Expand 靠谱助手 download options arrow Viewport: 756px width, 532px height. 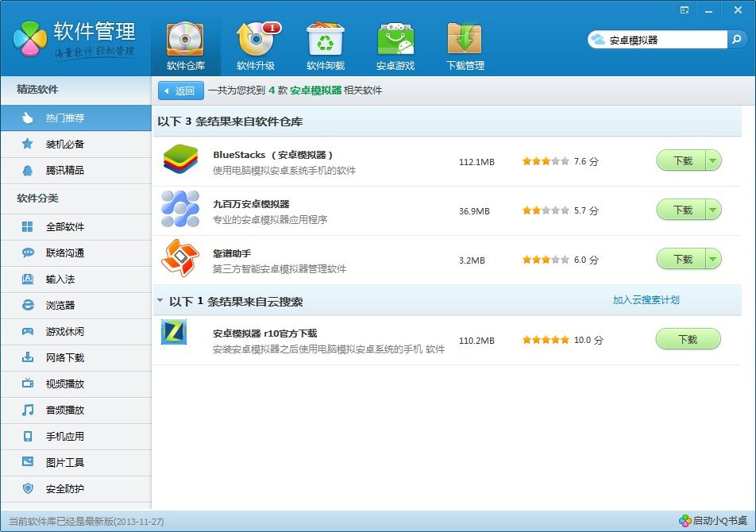(x=713, y=260)
